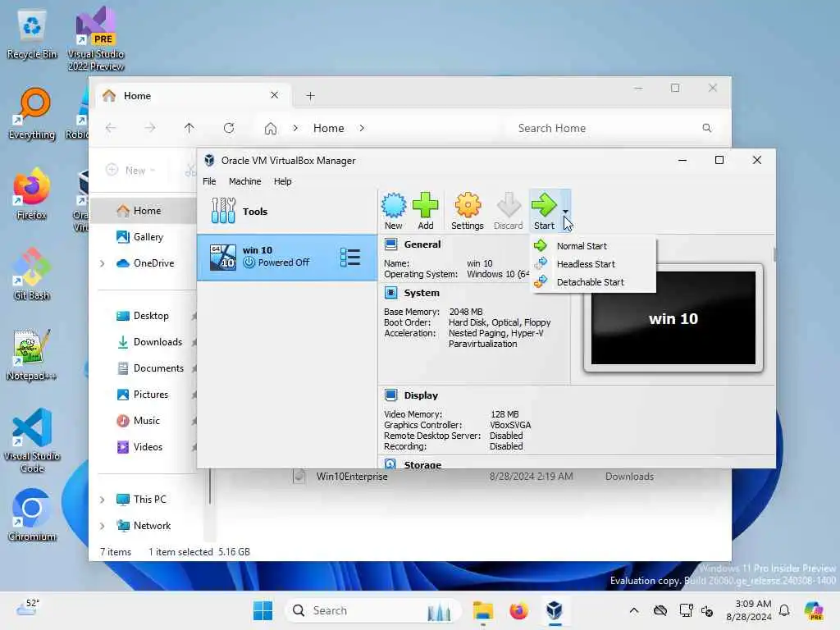The width and height of the screenshot is (840, 630).
Task: Click the home icon in the address bar
Action: point(271,129)
